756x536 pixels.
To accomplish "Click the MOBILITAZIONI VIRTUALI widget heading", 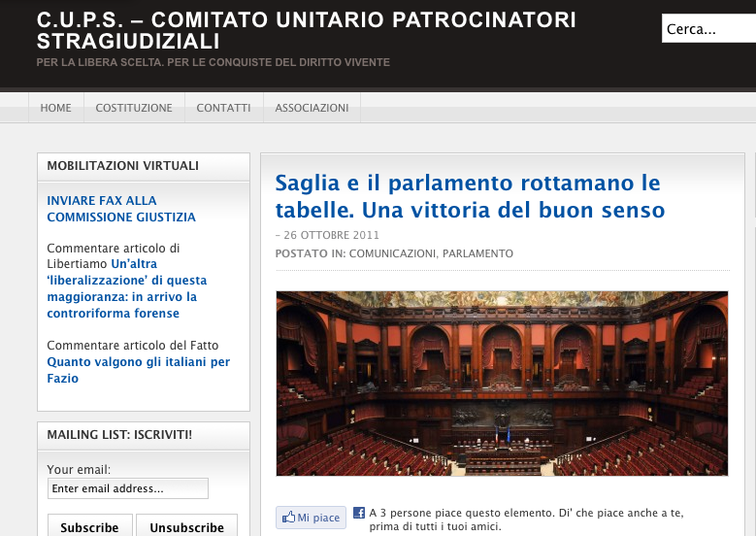I will coord(123,165).
